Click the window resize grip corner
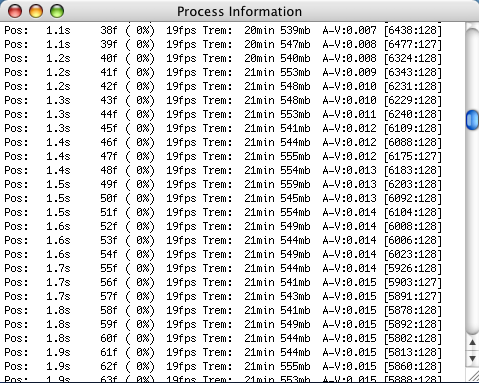Image resolution: width=479 pixels, height=383 pixels. pyautogui.click(x=473, y=376)
